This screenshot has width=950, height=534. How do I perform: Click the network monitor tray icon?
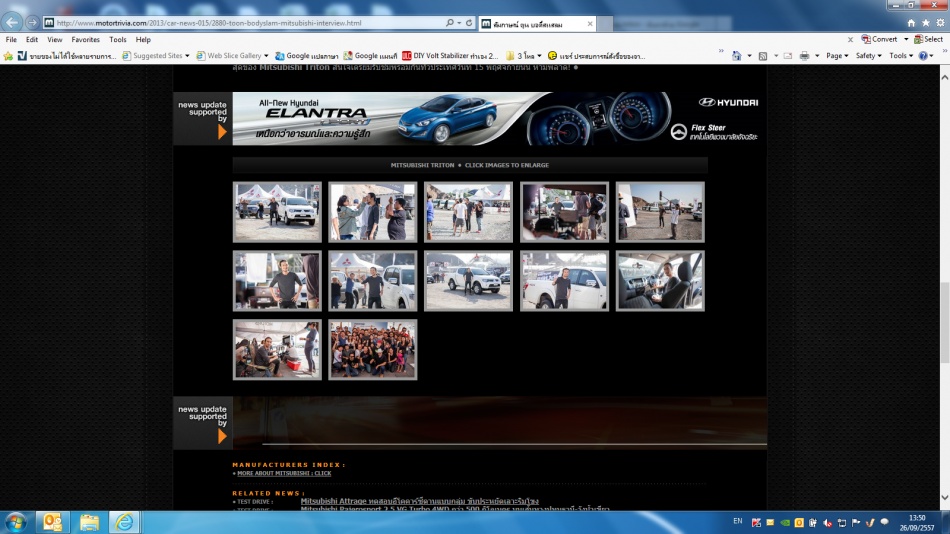point(842,522)
